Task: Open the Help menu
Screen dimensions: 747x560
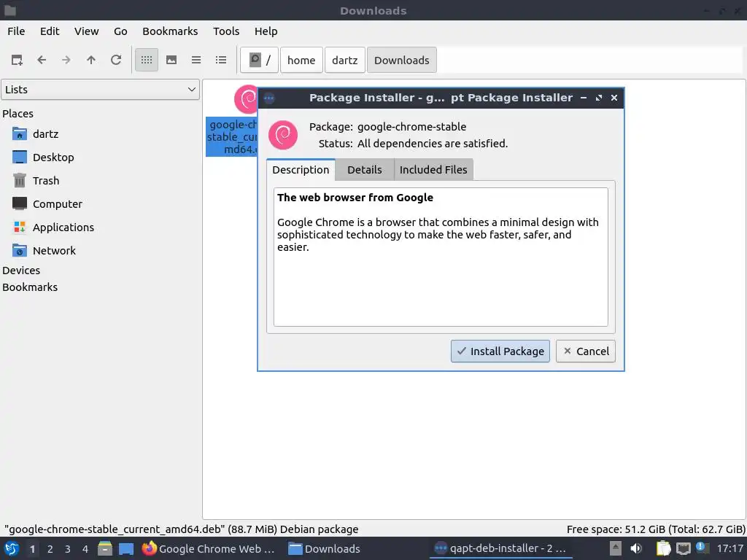Action: (x=266, y=31)
